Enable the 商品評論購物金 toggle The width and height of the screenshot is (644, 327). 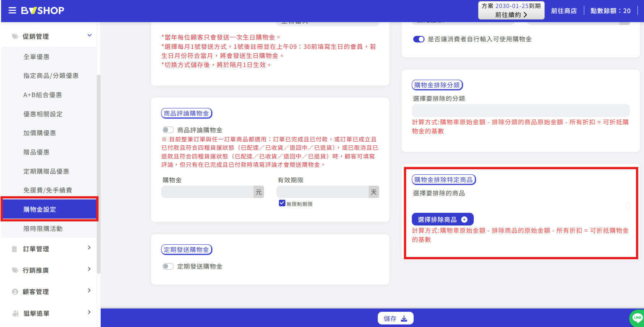pyautogui.click(x=168, y=130)
